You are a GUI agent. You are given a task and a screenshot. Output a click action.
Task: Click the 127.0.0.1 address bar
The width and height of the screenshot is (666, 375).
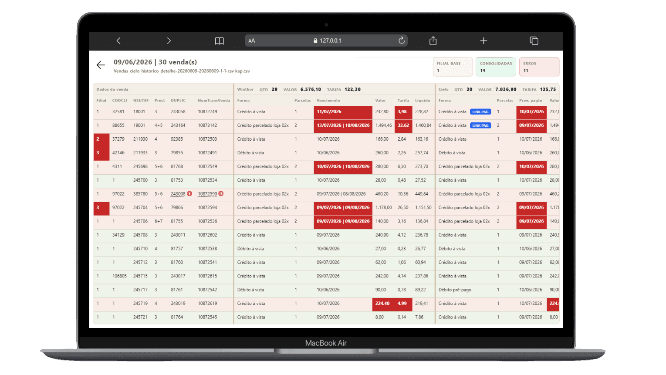click(x=327, y=41)
